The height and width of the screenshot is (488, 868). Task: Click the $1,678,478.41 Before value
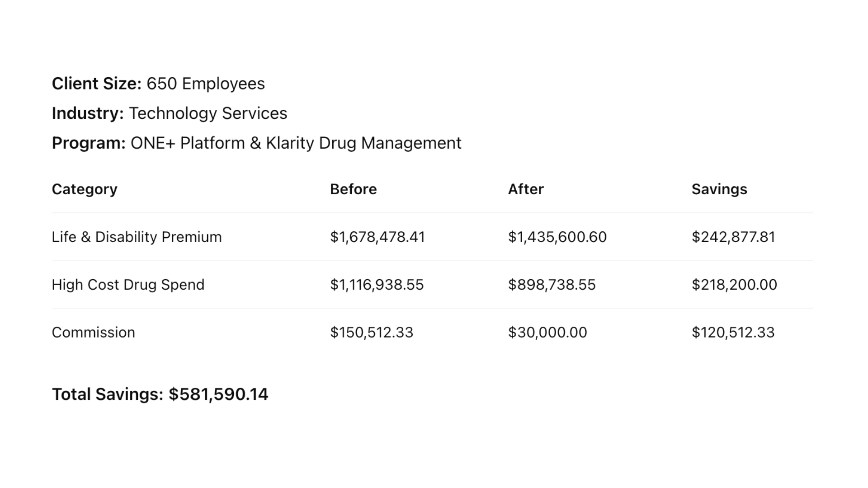377,237
